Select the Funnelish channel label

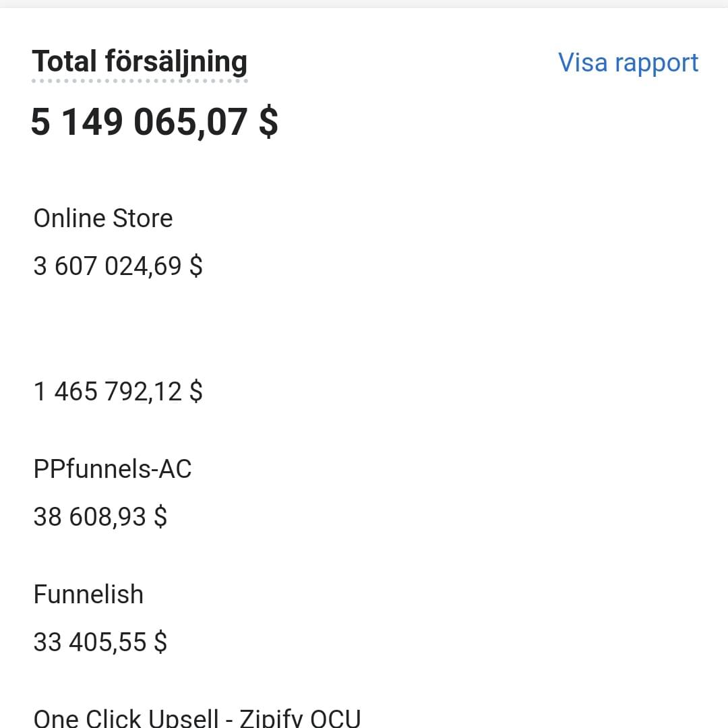88,595
